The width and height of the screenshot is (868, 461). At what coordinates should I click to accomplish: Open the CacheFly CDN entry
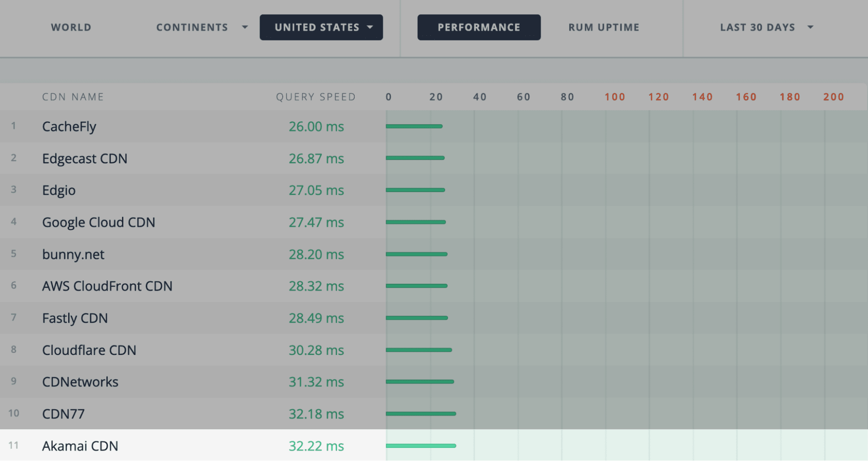coord(69,126)
